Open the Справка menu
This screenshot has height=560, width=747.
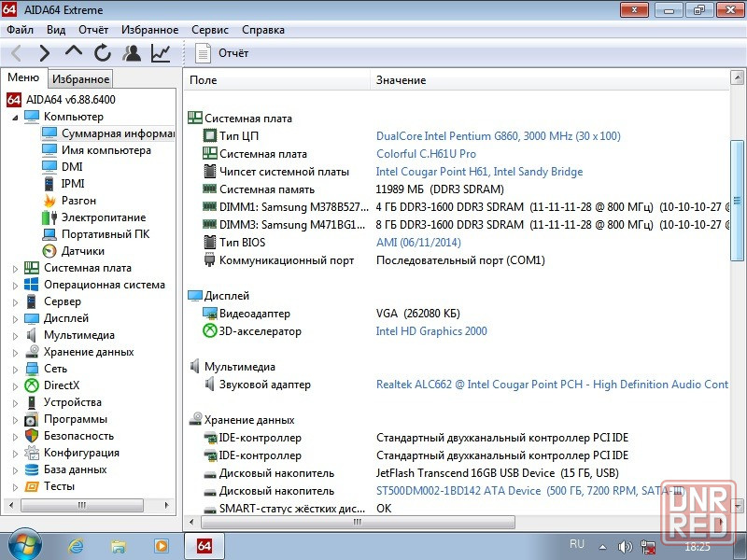[x=263, y=30]
